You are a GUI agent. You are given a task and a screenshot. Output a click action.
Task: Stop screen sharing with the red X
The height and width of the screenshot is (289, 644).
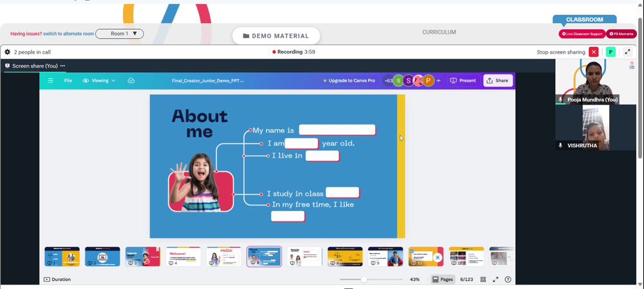(x=594, y=52)
